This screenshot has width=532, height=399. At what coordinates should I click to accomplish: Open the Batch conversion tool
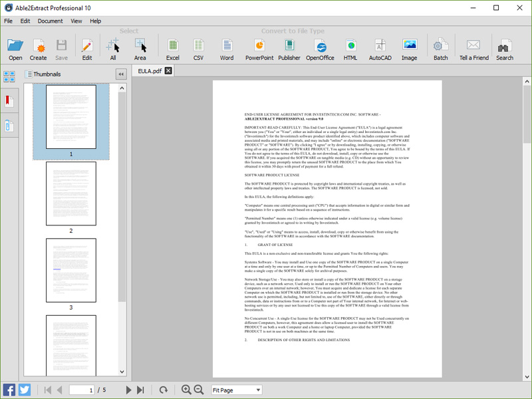(440, 49)
